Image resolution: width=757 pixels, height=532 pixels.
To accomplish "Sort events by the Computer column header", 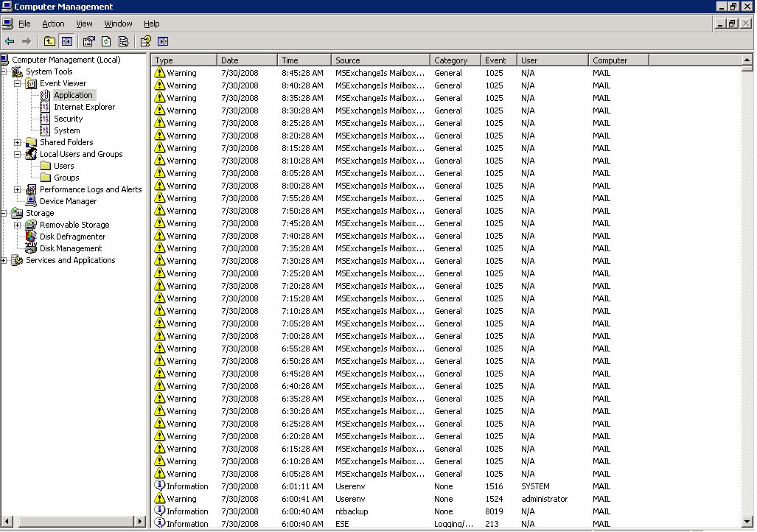I will tap(619, 60).
